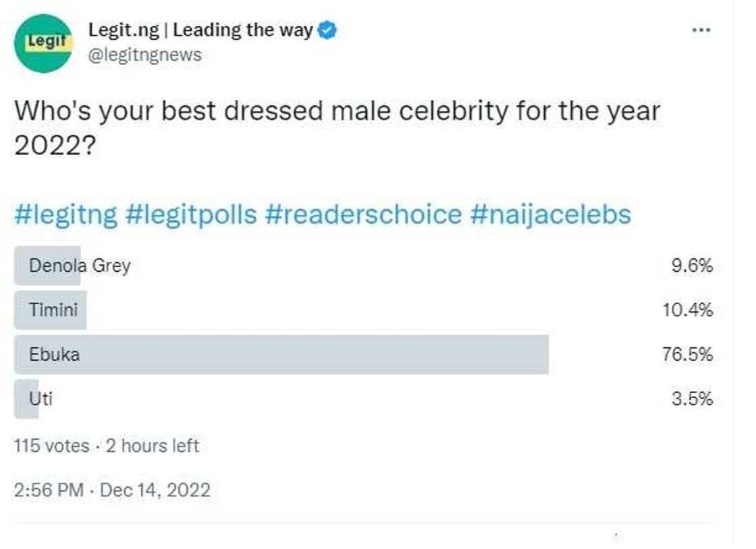Open the three-dot more options menu

pos(701,30)
